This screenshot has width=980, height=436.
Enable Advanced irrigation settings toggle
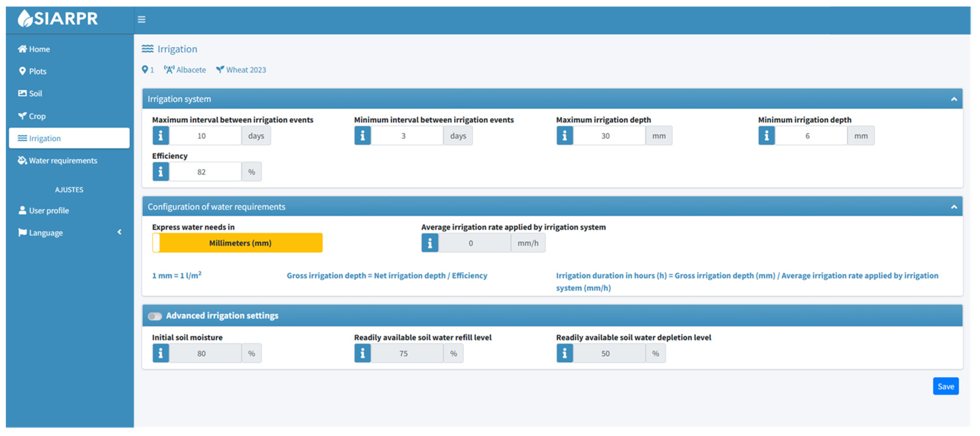pos(155,316)
